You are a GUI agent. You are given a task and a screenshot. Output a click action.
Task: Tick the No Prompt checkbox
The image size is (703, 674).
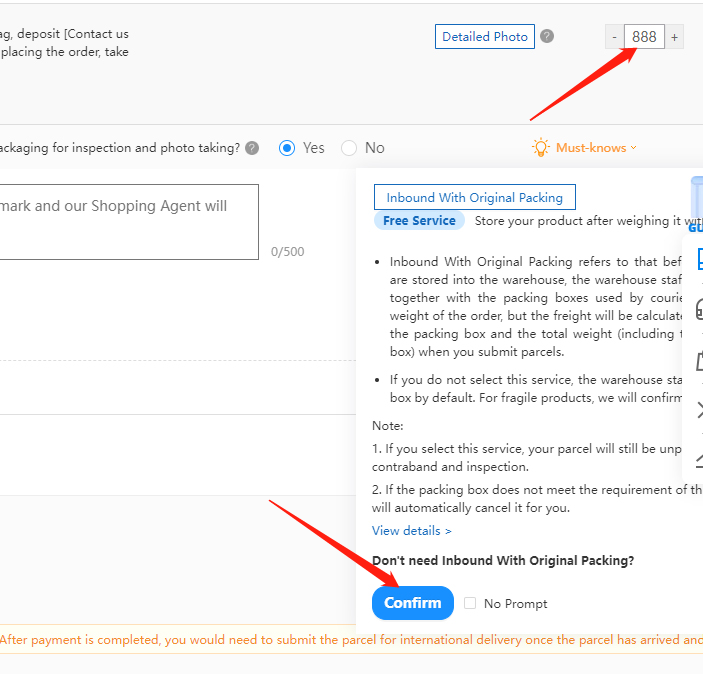coord(470,603)
